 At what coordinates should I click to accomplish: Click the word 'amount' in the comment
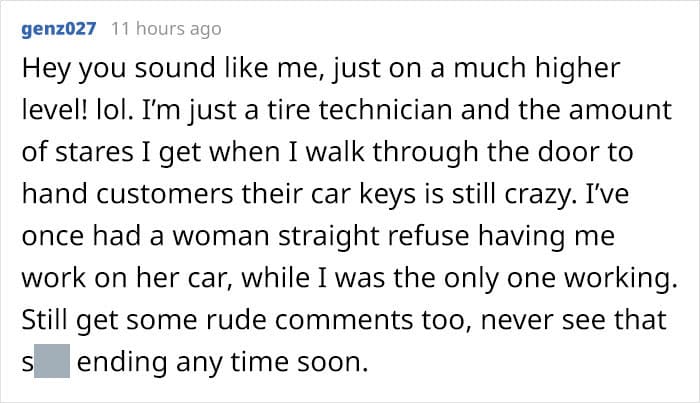point(620,110)
